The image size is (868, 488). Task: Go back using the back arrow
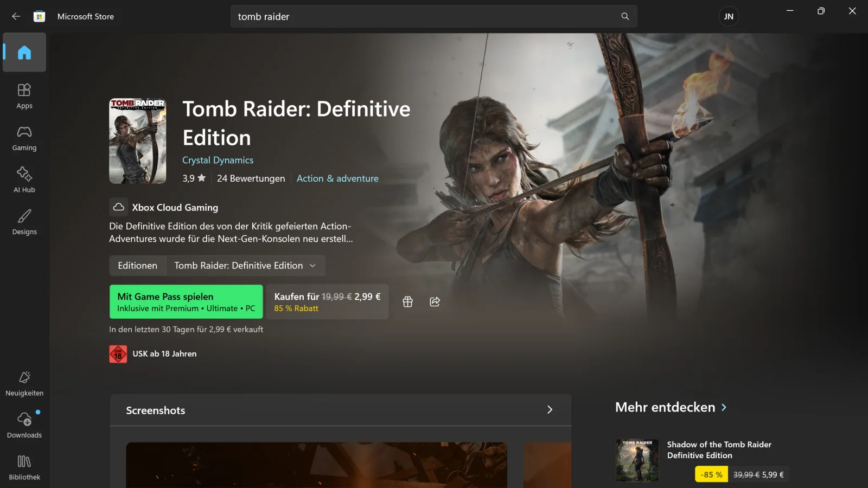[x=16, y=16]
